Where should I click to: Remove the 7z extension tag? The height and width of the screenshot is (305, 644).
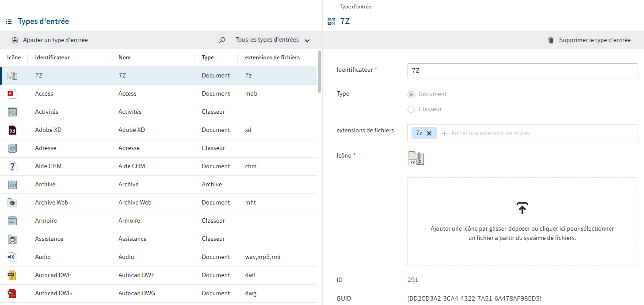point(429,133)
